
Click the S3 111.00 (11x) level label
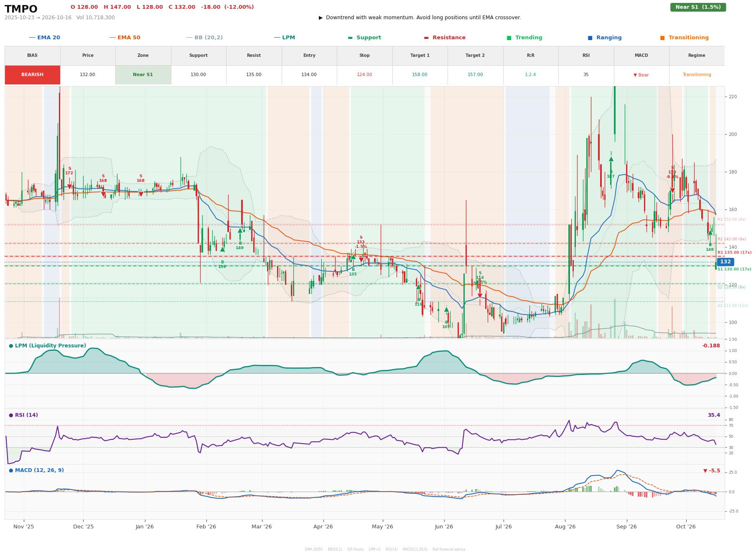[733, 306]
